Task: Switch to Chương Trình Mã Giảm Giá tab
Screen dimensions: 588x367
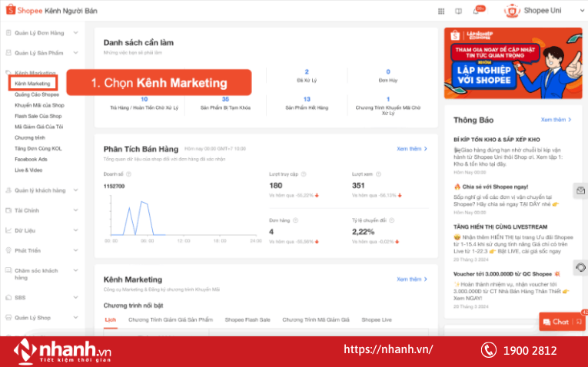Action: click(x=316, y=320)
